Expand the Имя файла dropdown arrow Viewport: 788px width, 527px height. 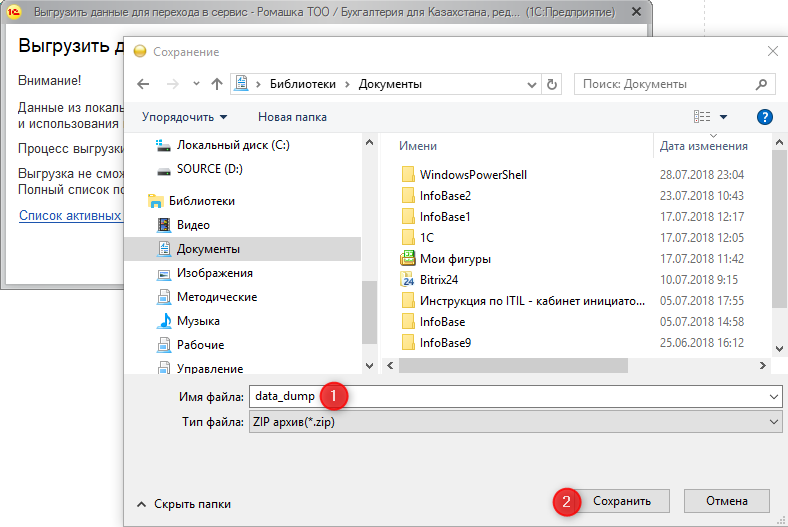tap(774, 397)
